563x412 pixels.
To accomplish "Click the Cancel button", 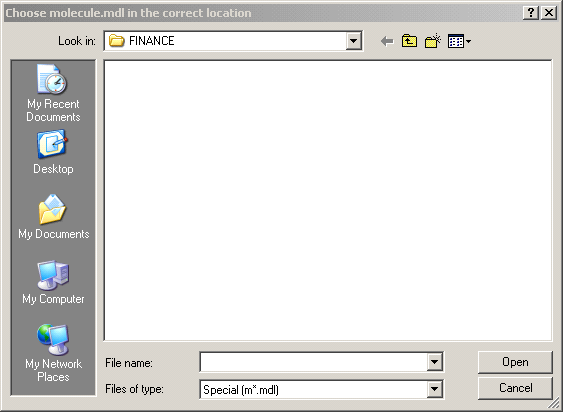I will 515,388.
